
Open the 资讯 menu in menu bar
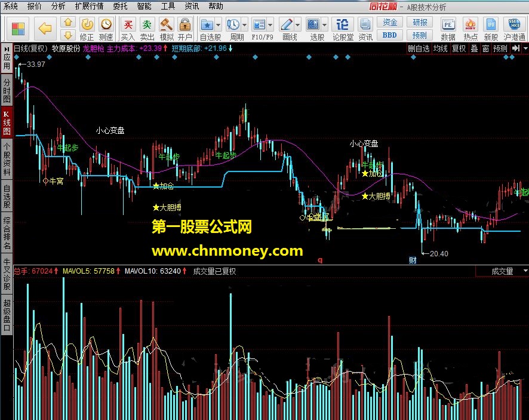(x=192, y=6)
